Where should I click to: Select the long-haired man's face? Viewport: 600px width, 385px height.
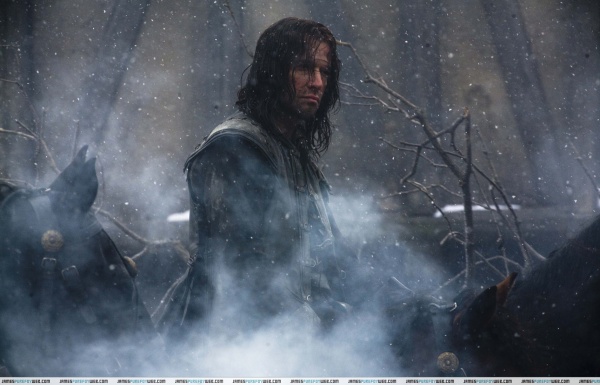[x=311, y=81]
